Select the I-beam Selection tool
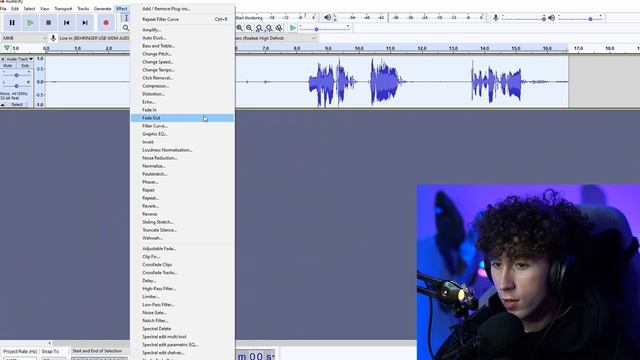The width and height of the screenshot is (640, 360). point(126,18)
